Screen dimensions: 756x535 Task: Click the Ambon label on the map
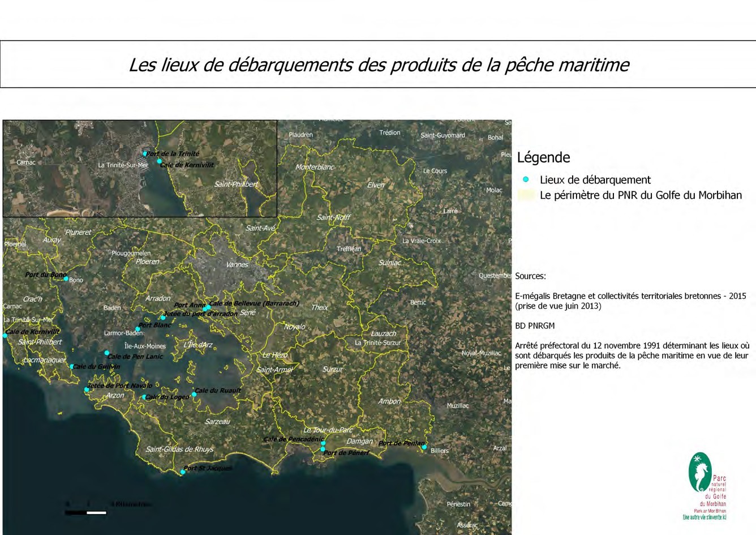[x=389, y=401]
